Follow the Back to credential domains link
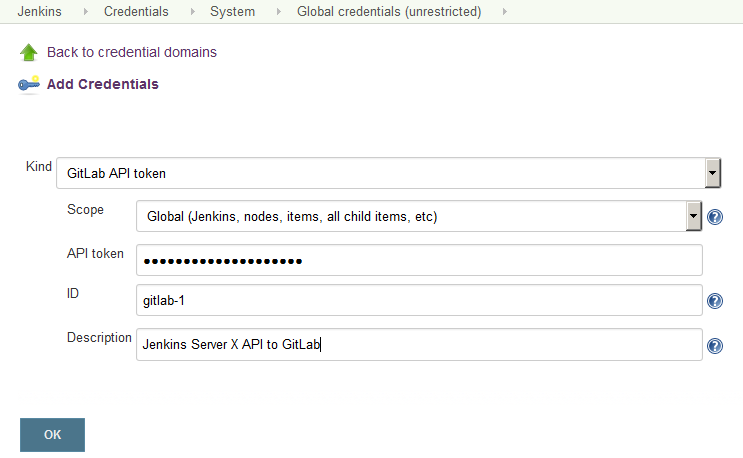 132,52
